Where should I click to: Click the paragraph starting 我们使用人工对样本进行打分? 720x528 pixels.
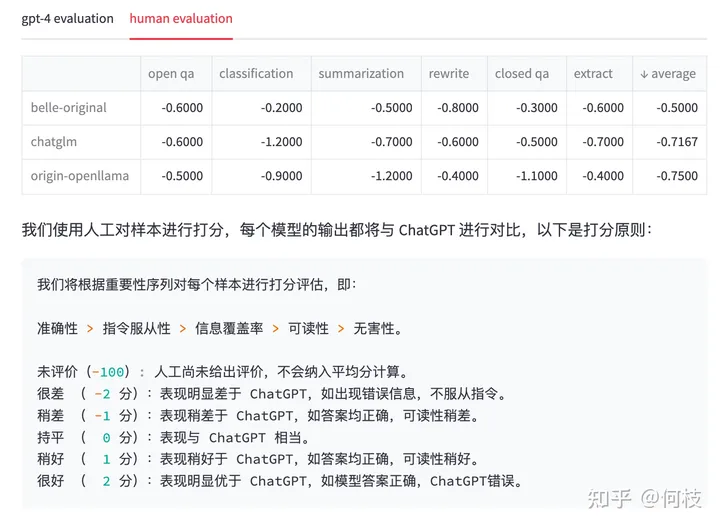[x=337, y=230]
